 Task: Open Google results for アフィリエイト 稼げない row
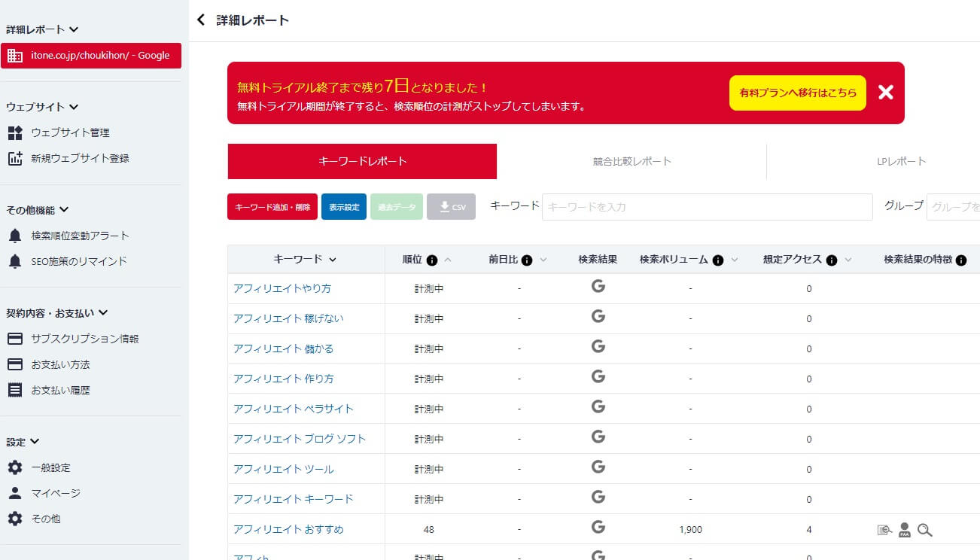(598, 316)
